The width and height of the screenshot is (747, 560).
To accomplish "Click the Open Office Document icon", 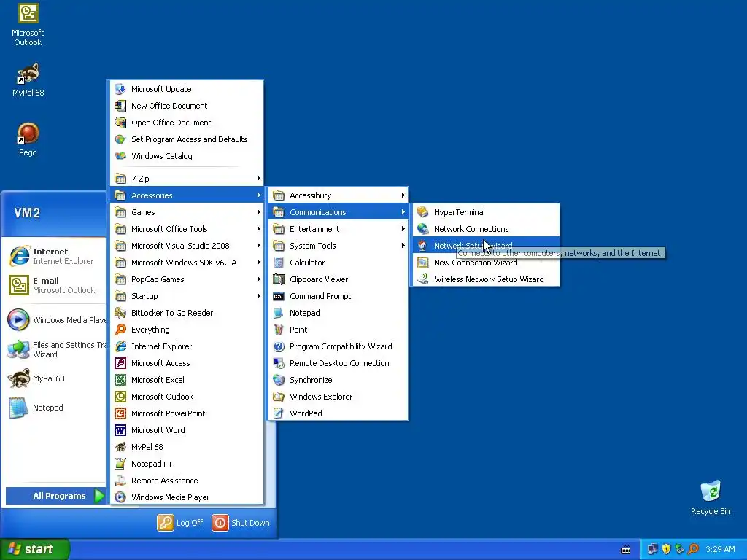I will pyautogui.click(x=120, y=122).
